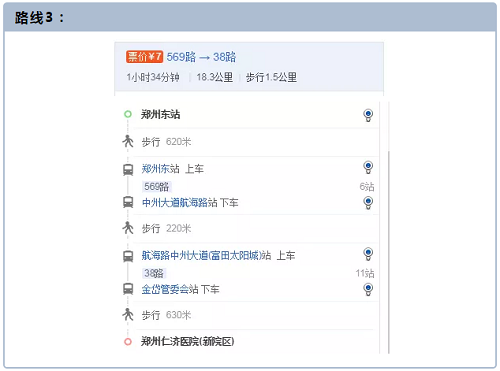The width and height of the screenshot is (500, 371).
Task: Open 38路 bus route link in header
Action: click(x=224, y=57)
